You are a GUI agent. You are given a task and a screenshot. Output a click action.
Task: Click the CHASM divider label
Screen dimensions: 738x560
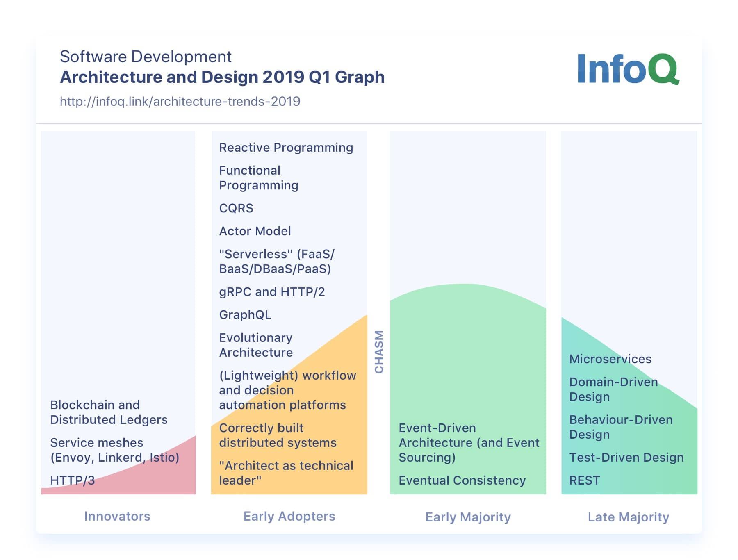point(379,351)
